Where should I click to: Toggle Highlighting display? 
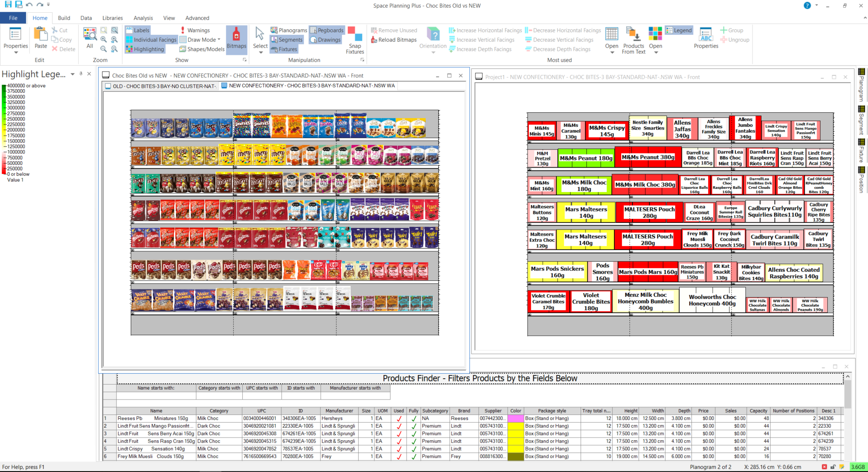click(x=145, y=49)
